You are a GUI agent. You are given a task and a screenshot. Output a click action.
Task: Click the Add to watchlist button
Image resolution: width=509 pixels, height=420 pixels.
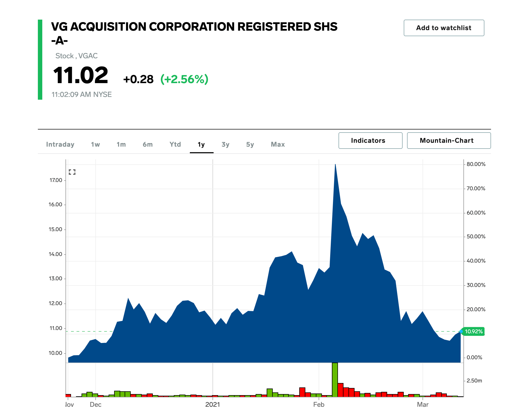[x=444, y=28]
